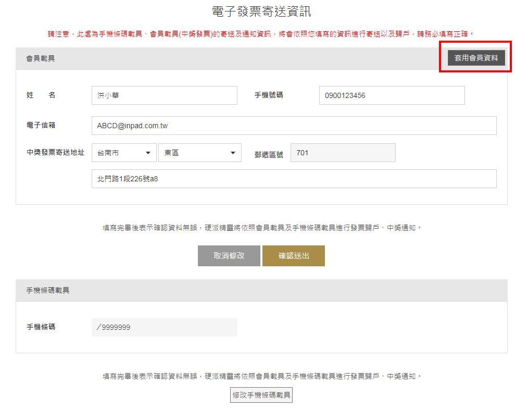Click the arrow of the 台南市 dropdown

coord(148,153)
